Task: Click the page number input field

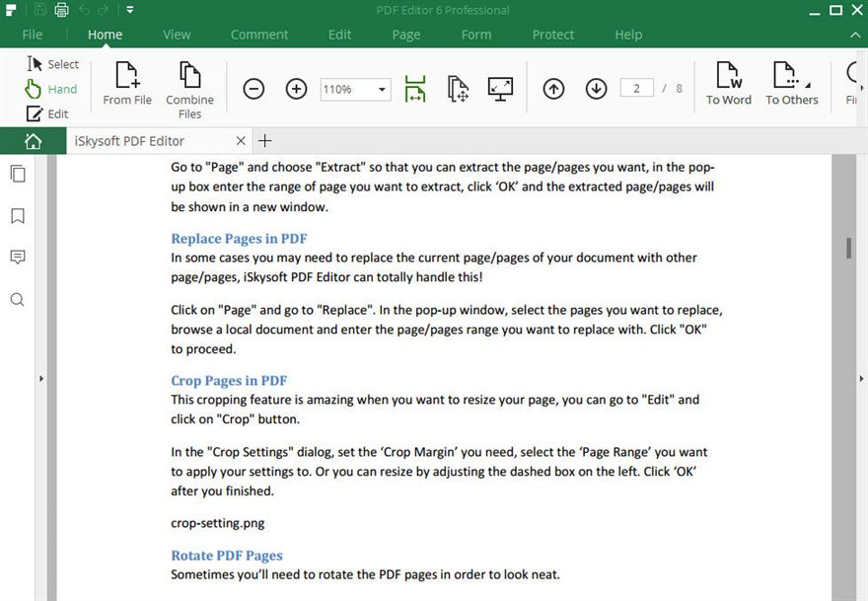Action: [636, 87]
